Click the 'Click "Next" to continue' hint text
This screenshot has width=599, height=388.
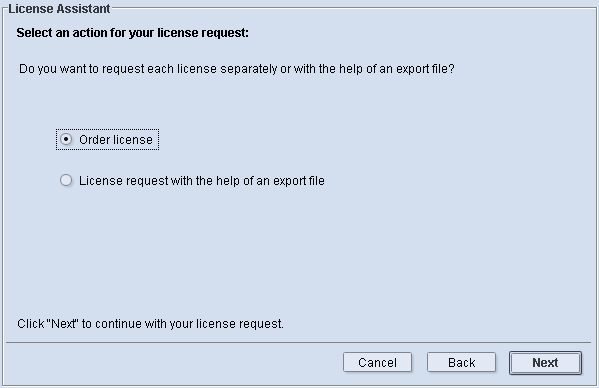pos(151,324)
